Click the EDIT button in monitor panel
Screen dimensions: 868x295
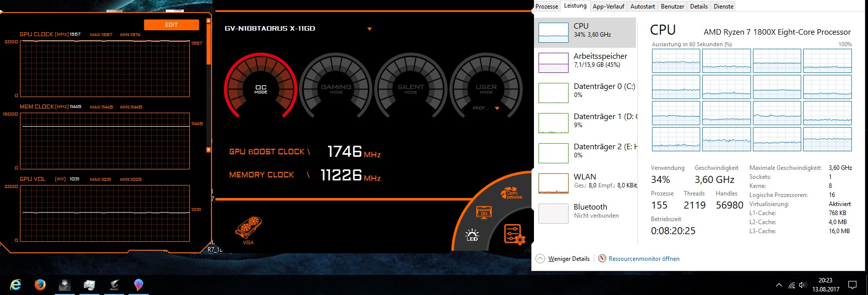point(171,25)
